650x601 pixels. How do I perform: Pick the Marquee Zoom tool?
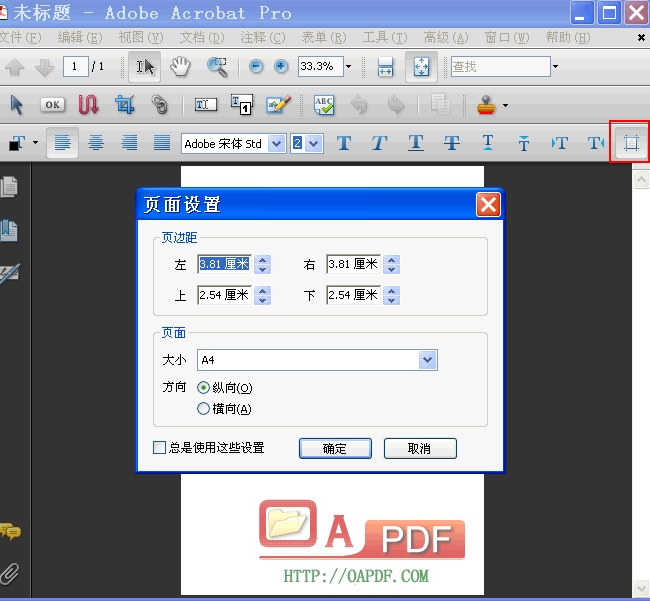click(217, 67)
